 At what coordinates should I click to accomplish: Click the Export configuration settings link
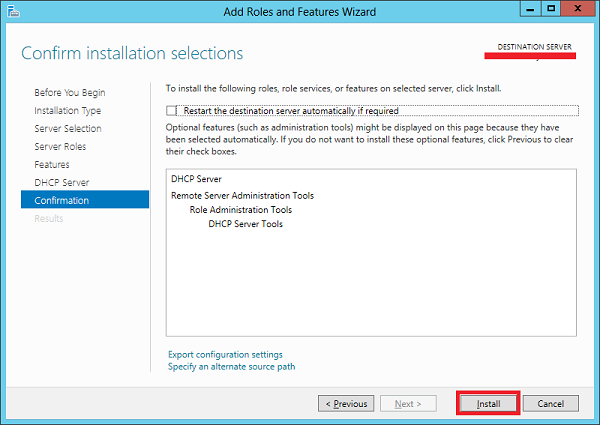pyautogui.click(x=225, y=355)
